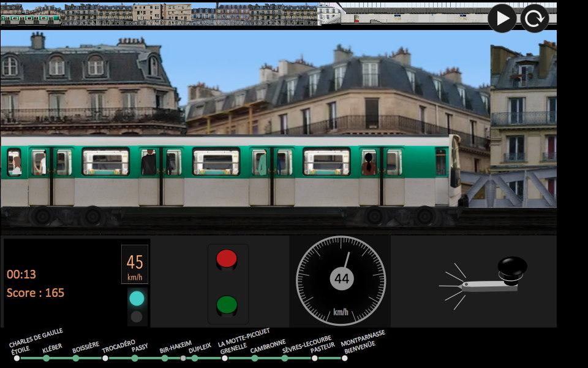Click the 45 km/h speed limit display

tap(136, 265)
